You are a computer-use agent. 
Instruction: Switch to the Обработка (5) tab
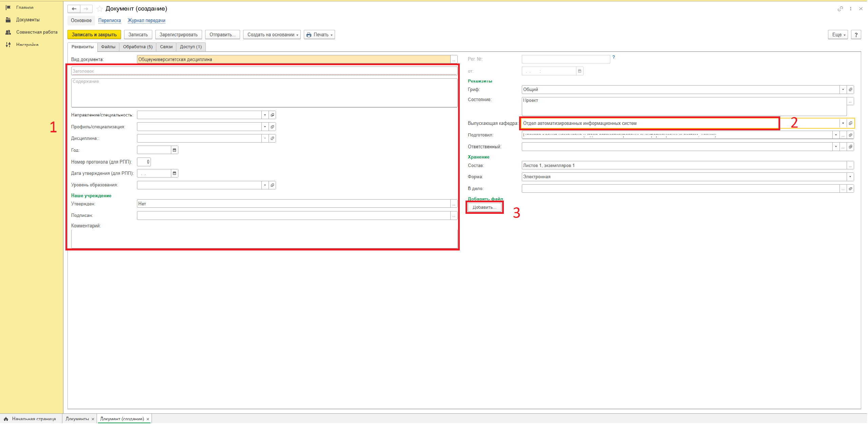(x=138, y=47)
